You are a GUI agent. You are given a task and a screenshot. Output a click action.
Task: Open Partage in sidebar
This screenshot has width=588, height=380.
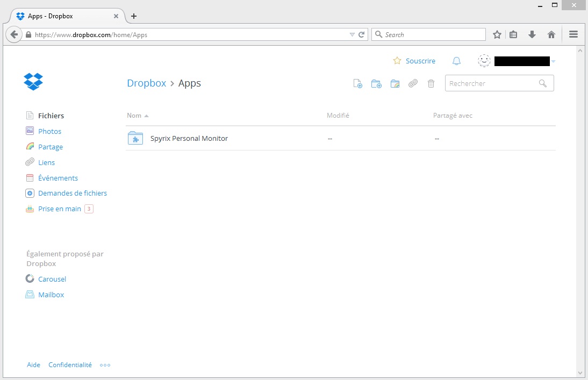pyautogui.click(x=50, y=147)
